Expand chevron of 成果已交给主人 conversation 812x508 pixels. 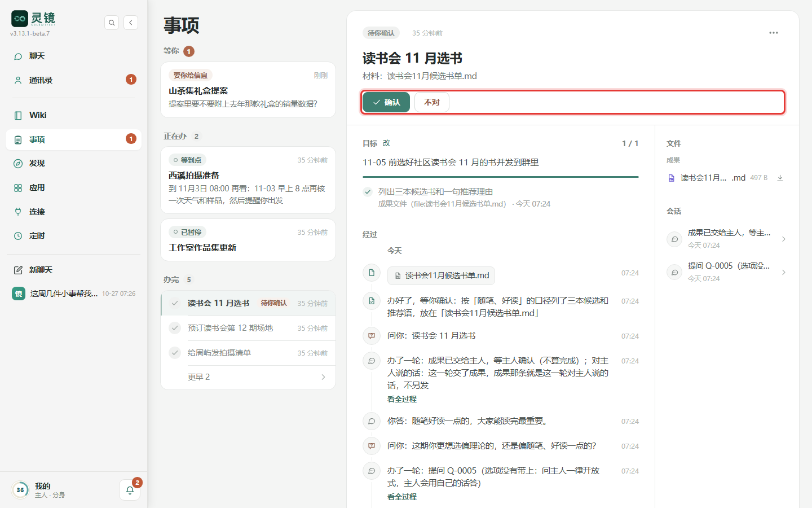pyautogui.click(x=784, y=239)
